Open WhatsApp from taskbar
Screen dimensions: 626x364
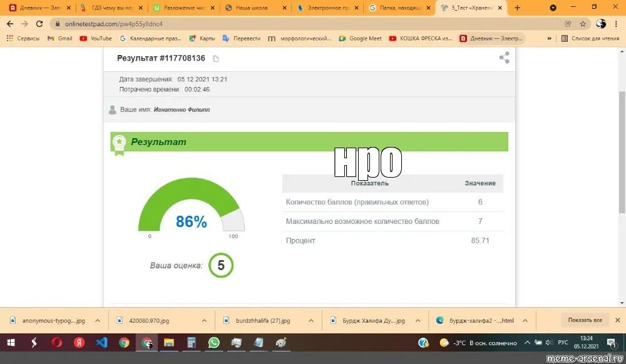point(213,343)
